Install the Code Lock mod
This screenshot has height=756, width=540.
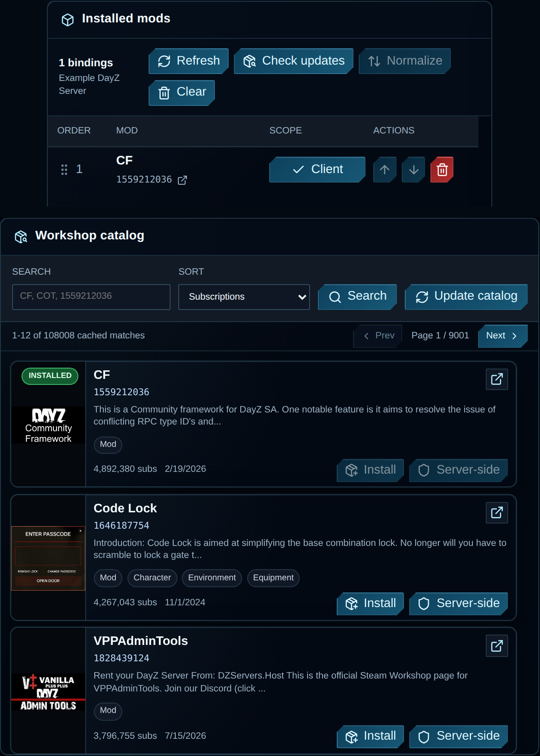coord(370,604)
